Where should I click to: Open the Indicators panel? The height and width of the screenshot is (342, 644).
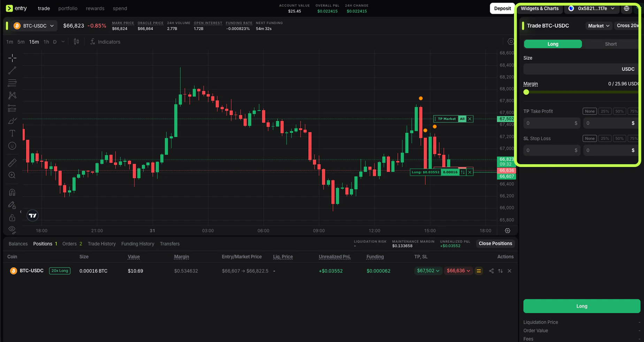(105, 42)
